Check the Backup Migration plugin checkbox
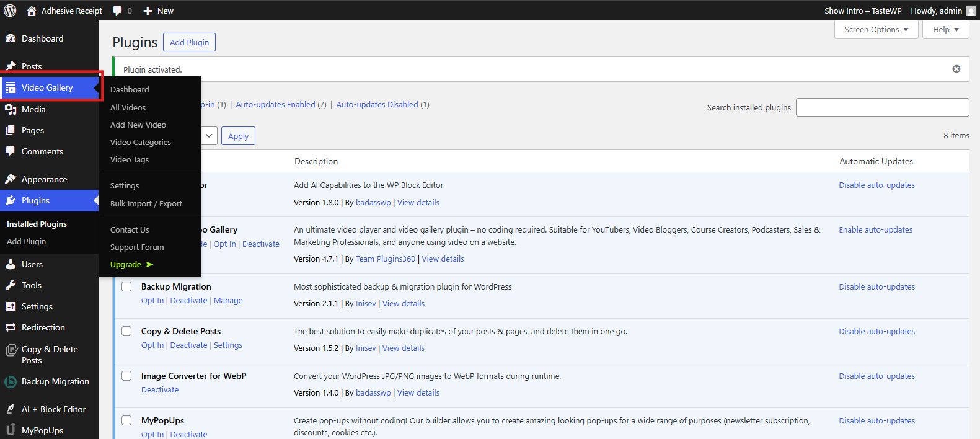980x439 pixels. [126, 286]
